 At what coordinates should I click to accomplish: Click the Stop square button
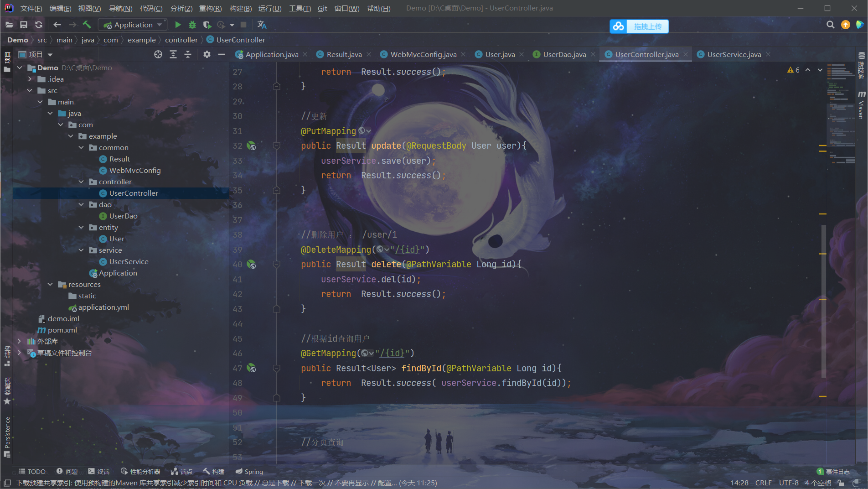tap(243, 25)
